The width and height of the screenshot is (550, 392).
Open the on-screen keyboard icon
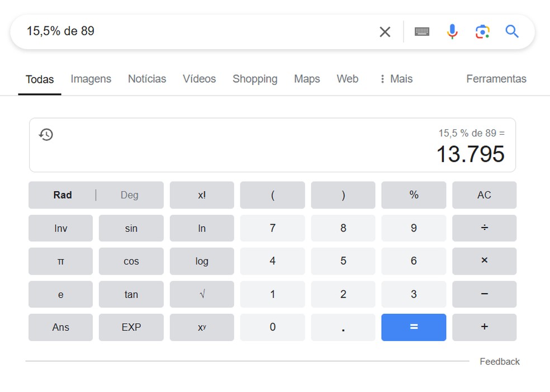click(x=422, y=32)
